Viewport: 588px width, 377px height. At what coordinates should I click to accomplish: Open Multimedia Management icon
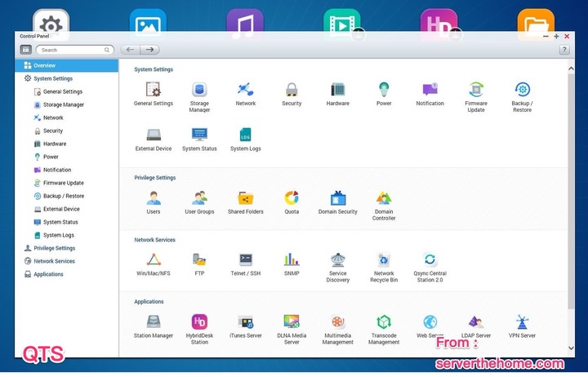click(x=338, y=322)
